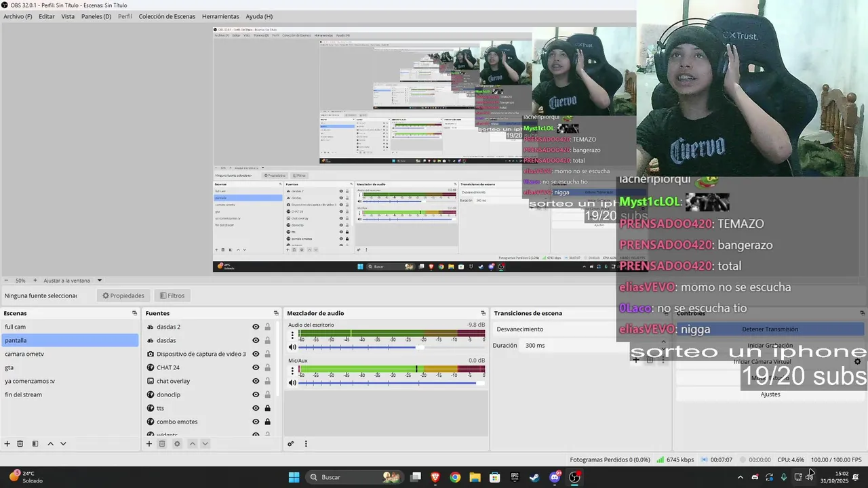Unlock the combo emotes source
The image size is (868, 488).
[268, 422]
